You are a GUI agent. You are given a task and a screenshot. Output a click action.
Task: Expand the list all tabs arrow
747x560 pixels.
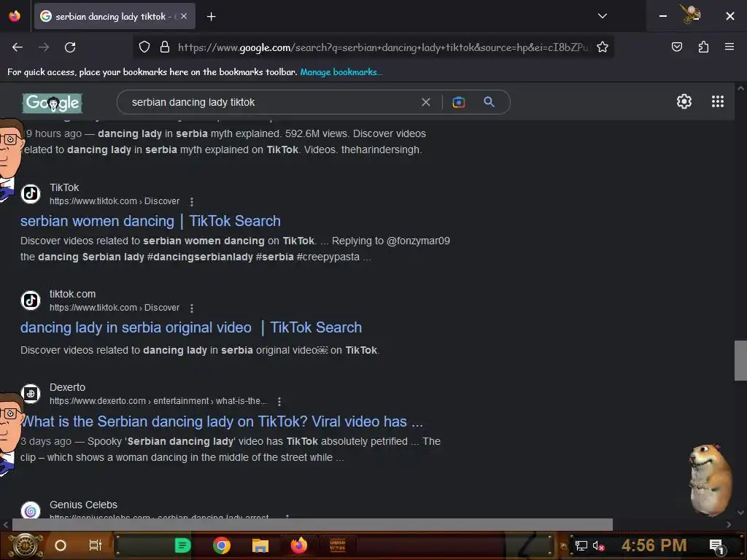602,16
